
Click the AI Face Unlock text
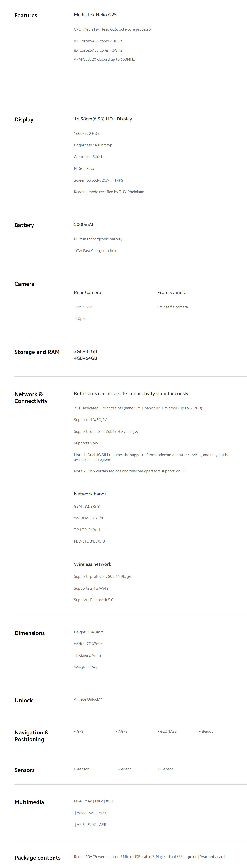pyautogui.click(x=88, y=699)
